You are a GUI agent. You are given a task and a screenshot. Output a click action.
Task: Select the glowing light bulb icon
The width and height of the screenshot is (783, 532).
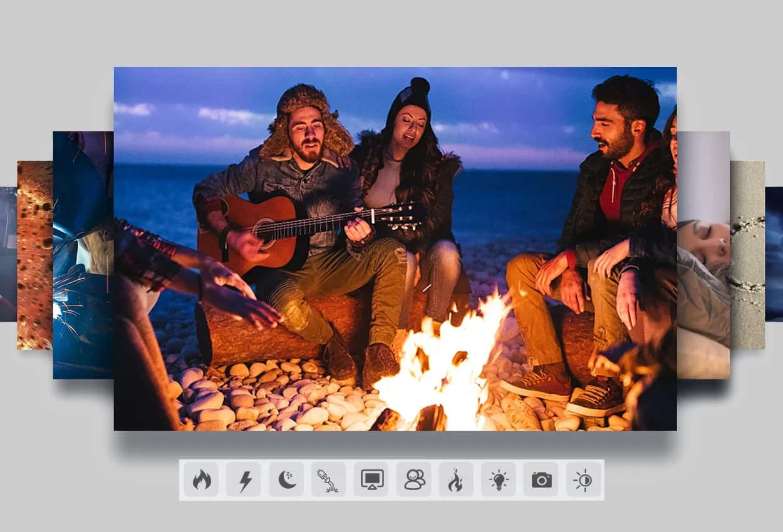[x=499, y=480]
